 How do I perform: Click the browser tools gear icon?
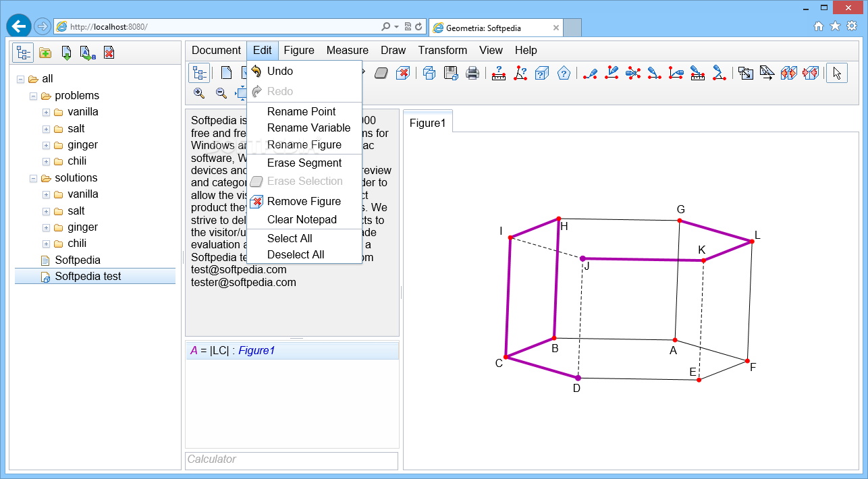coord(851,26)
